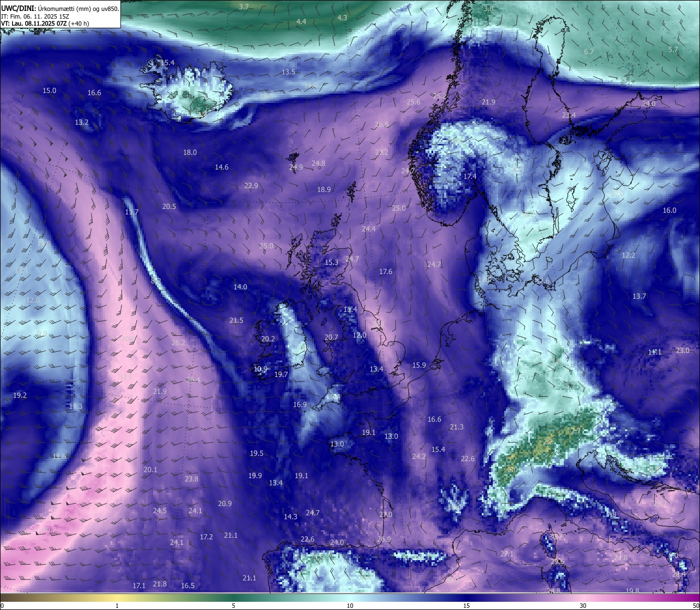Click the 19.2 value at the western edge
The width and height of the screenshot is (700, 610).
pos(20,396)
